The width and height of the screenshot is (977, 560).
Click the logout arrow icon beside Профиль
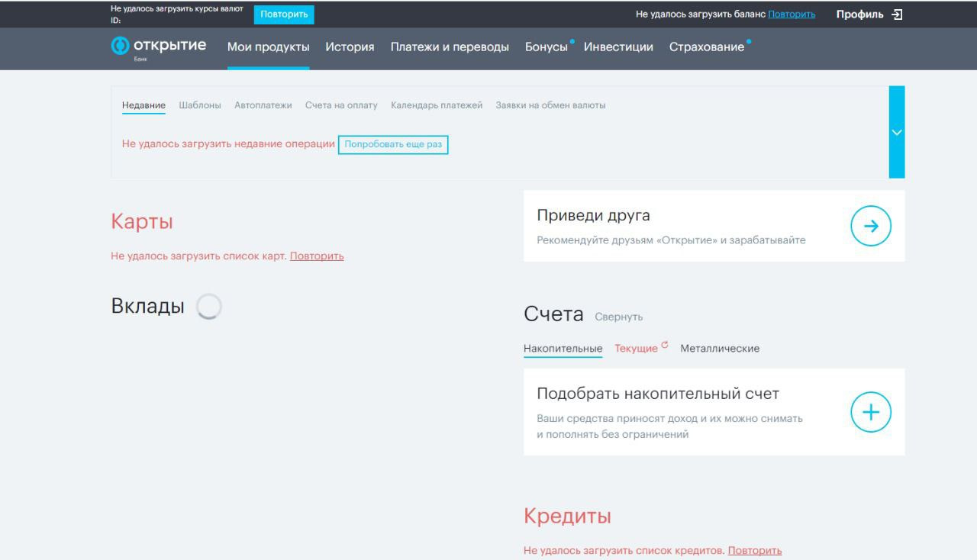tap(898, 14)
